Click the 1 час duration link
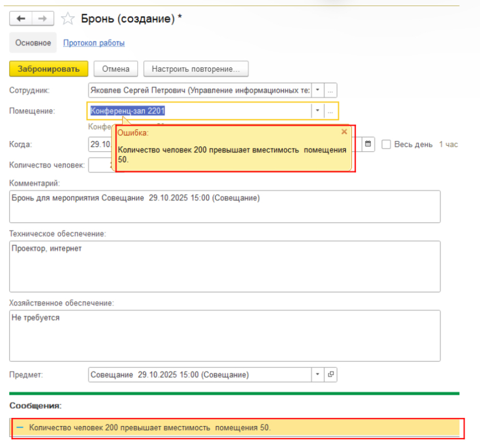This screenshot has height=448, width=480. click(448, 144)
